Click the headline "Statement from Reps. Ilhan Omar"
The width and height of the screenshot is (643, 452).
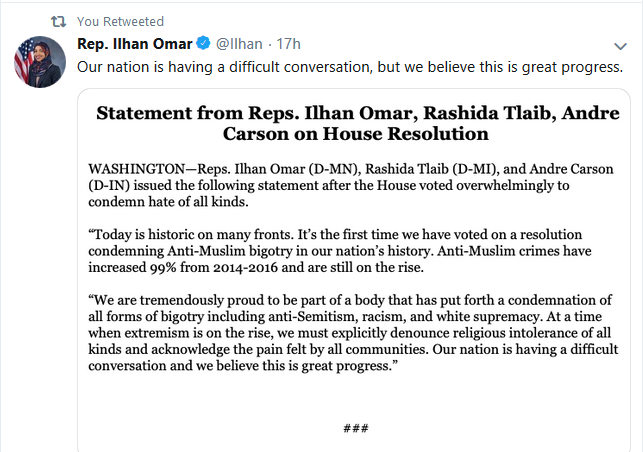click(x=357, y=112)
